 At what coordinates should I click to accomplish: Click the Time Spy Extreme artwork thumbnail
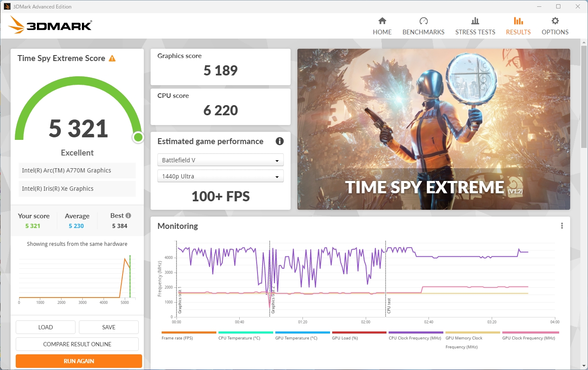(x=434, y=129)
